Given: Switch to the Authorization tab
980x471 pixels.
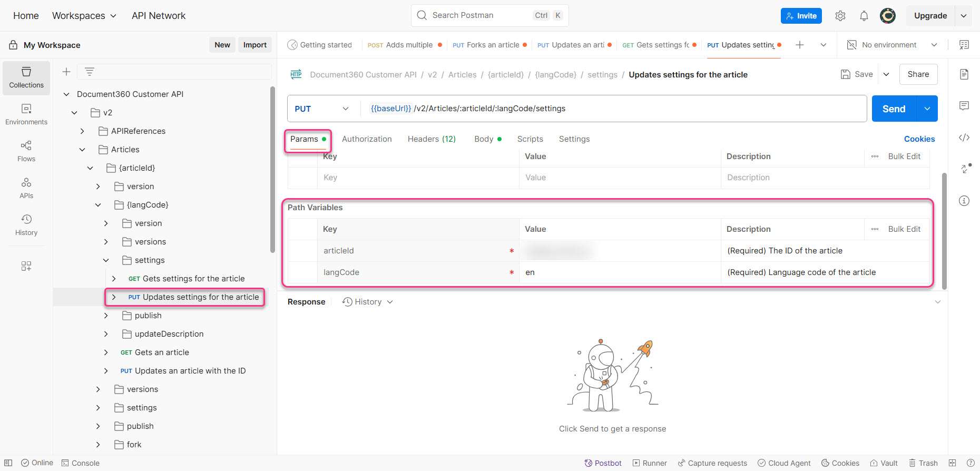Looking at the screenshot, I should click(x=367, y=139).
